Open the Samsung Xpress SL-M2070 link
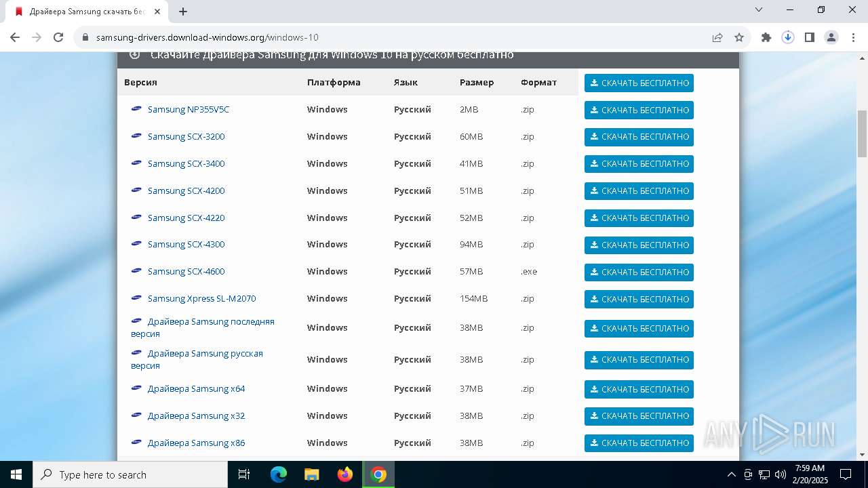 click(x=201, y=298)
